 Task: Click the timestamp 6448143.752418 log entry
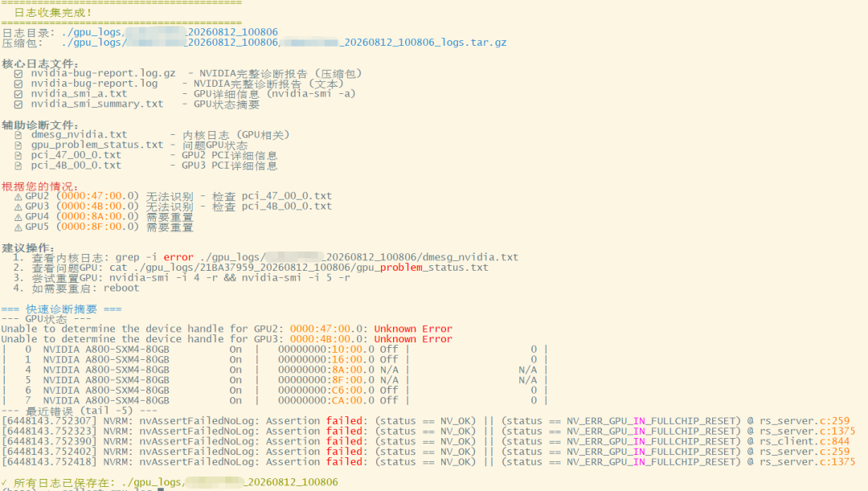coord(49,461)
